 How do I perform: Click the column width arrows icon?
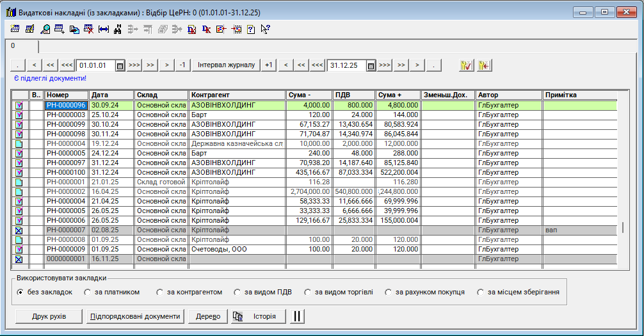pos(103,29)
